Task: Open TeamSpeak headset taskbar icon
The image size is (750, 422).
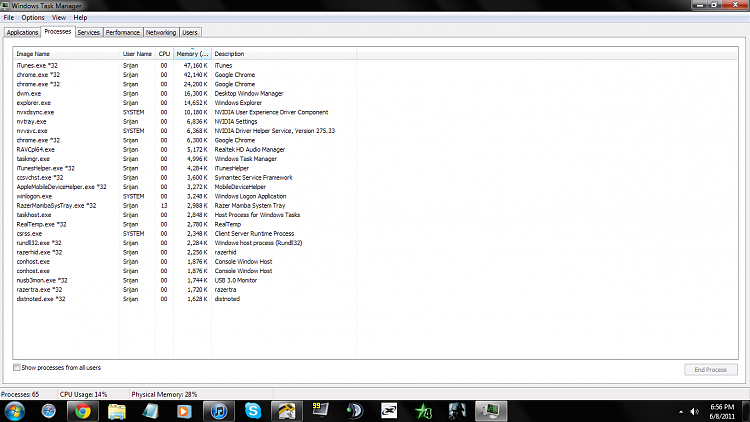Action: click(355, 411)
